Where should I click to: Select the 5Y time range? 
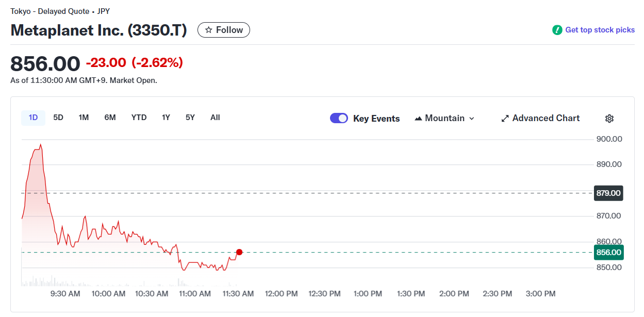tap(190, 118)
